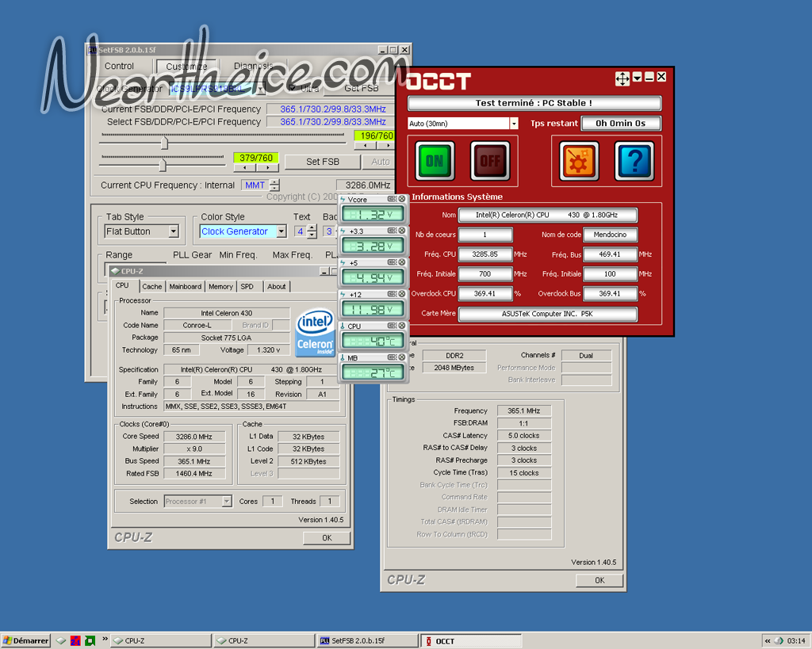Open the Color Style Clock Generator dropdown
Viewport: 812px width, 649px height.
coord(282,231)
